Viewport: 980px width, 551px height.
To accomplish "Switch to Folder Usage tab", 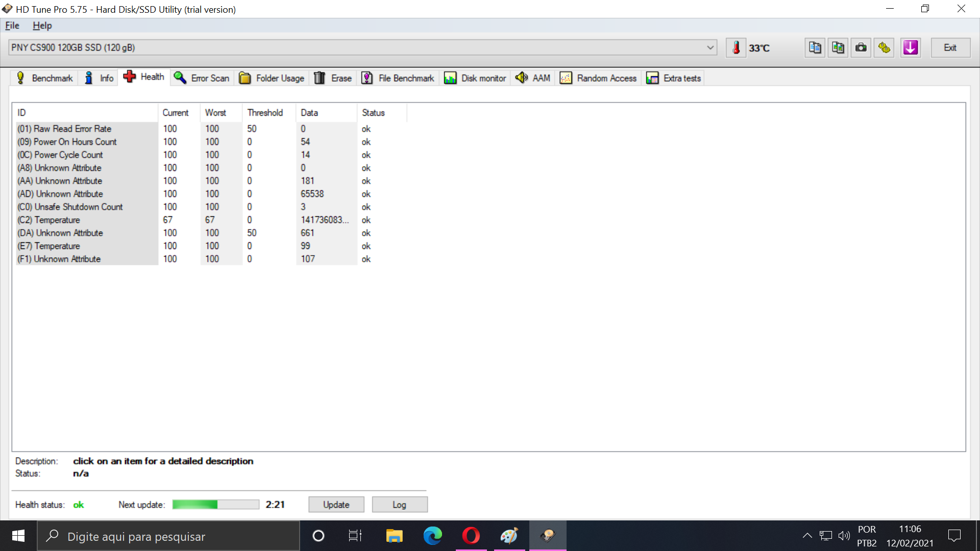I will click(x=272, y=78).
